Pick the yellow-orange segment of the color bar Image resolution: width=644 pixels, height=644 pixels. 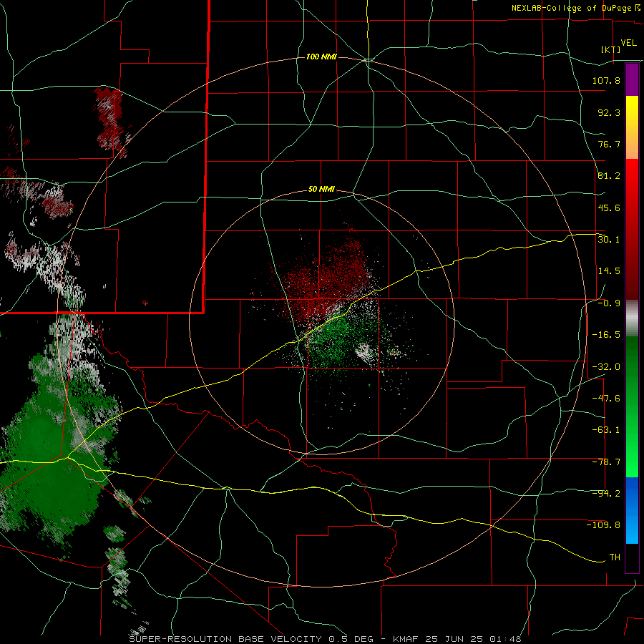click(x=632, y=127)
